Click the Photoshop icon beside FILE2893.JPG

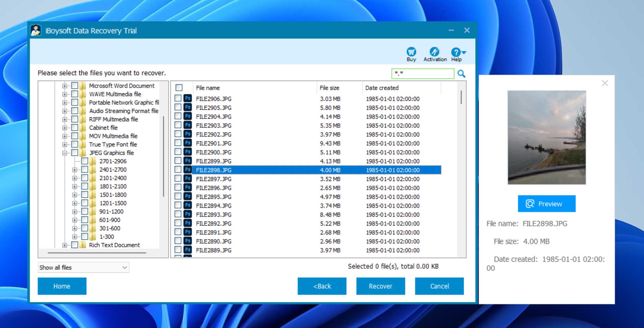[188, 214]
